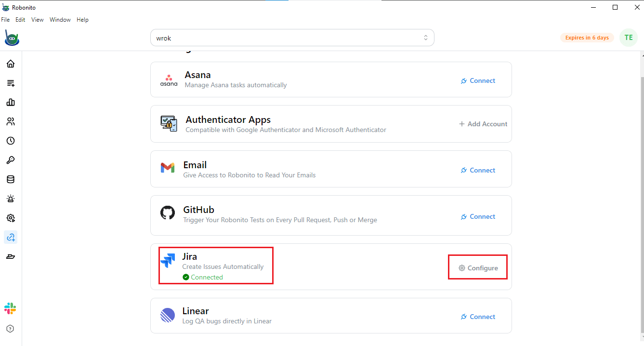
Task: Click the green Connected checkmark icon
Action: 186,277
